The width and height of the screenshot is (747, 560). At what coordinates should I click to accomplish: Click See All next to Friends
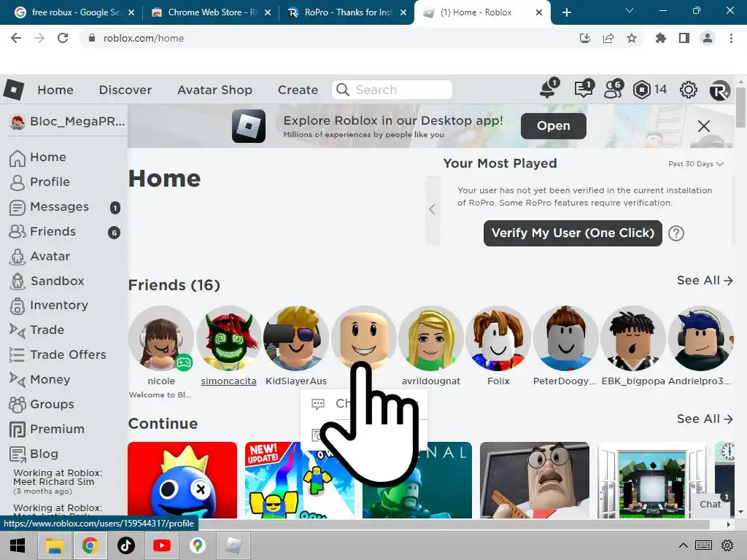[705, 281]
